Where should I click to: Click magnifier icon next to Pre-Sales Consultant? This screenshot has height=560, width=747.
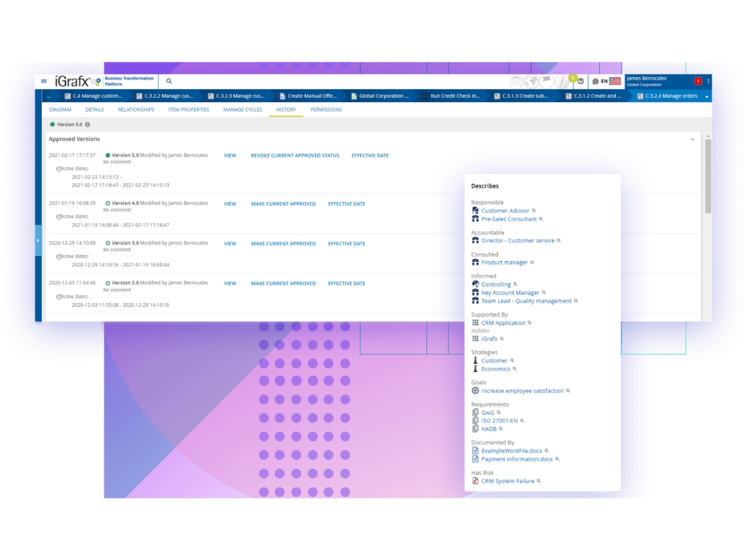[x=541, y=219]
